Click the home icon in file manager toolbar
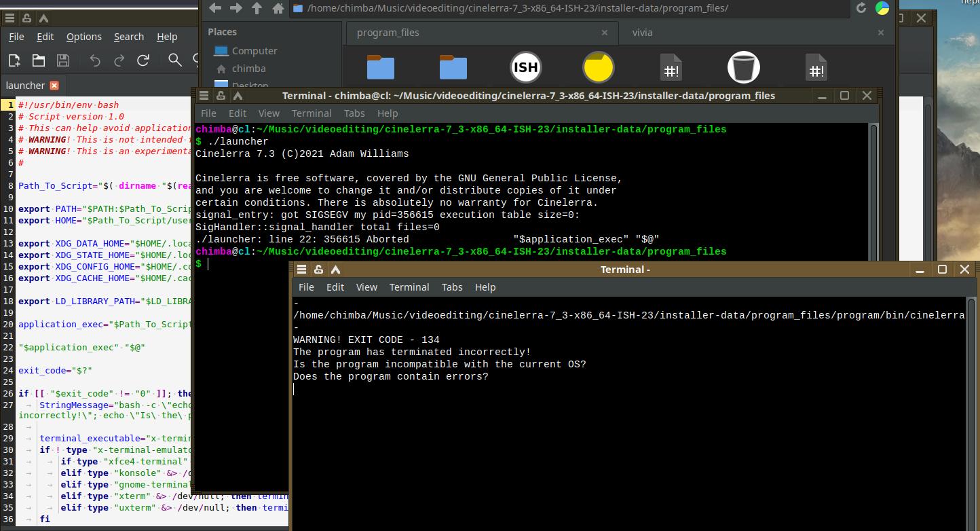Screen dimensions: 980x531 [278, 8]
